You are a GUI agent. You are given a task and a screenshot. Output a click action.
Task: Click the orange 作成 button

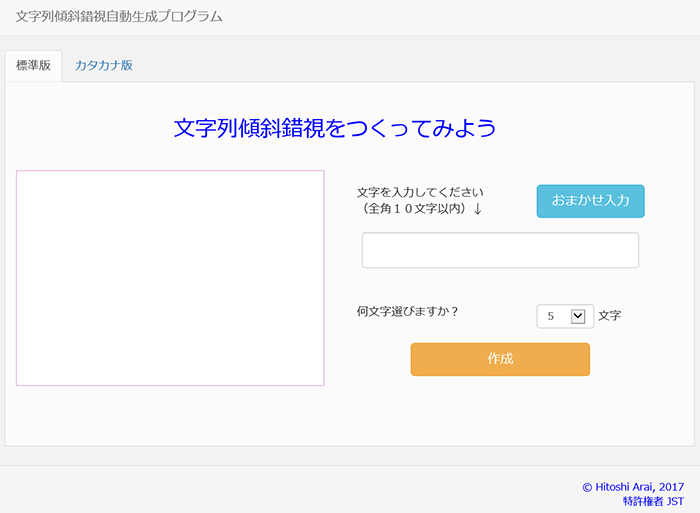[500, 359]
